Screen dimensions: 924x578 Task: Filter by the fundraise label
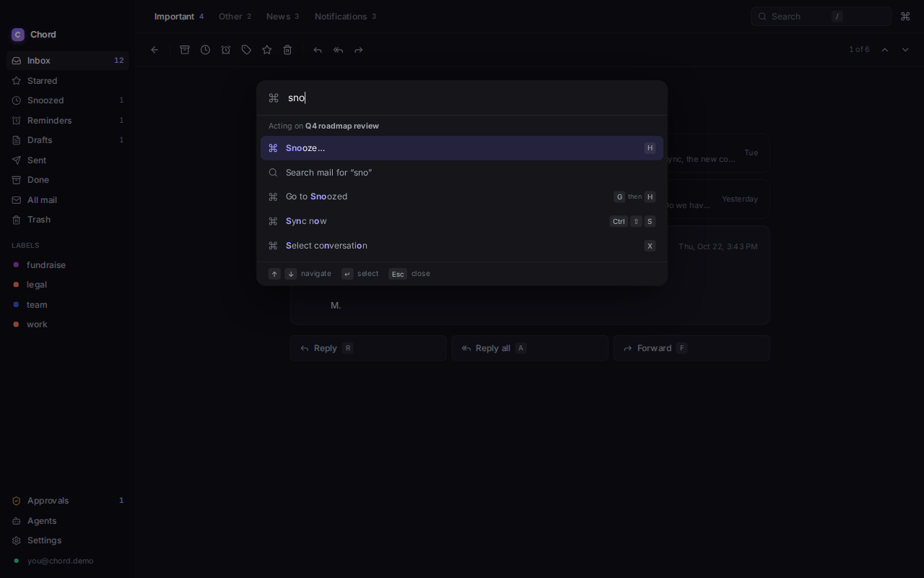tap(68, 265)
